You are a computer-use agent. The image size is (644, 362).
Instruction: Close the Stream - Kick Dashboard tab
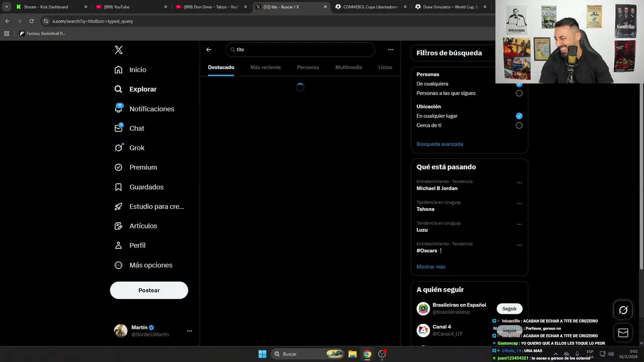click(86, 7)
